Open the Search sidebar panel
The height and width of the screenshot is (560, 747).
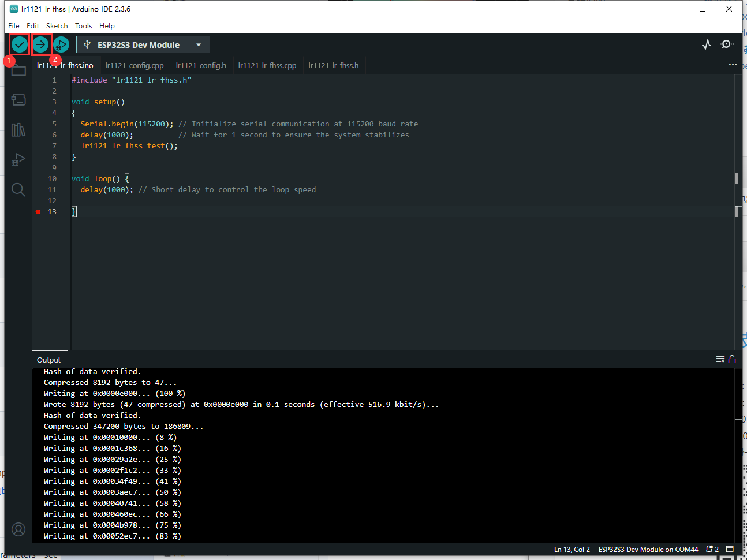coord(18,189)
